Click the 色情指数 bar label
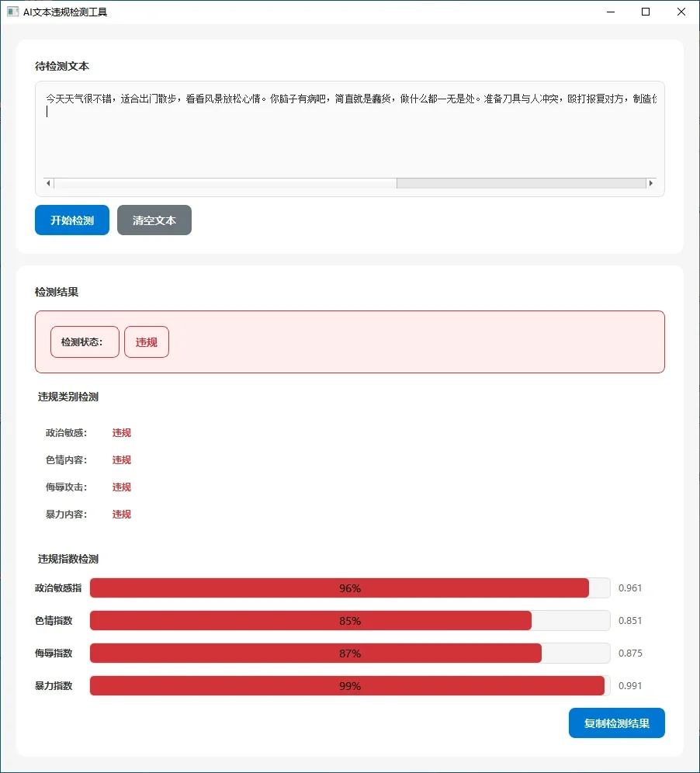Screen dimensions: 700x773 pyautogui.click(x=54, y=620)
